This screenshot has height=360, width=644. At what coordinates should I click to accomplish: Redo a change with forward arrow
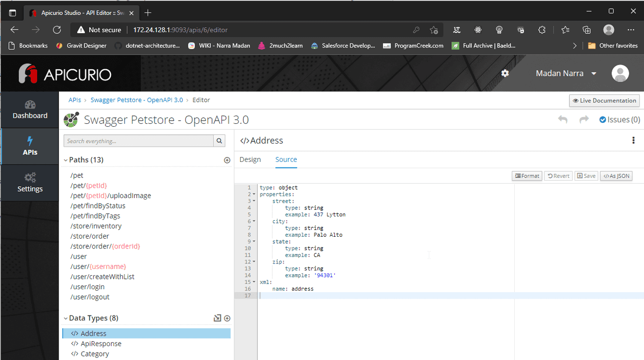(584, 119)
